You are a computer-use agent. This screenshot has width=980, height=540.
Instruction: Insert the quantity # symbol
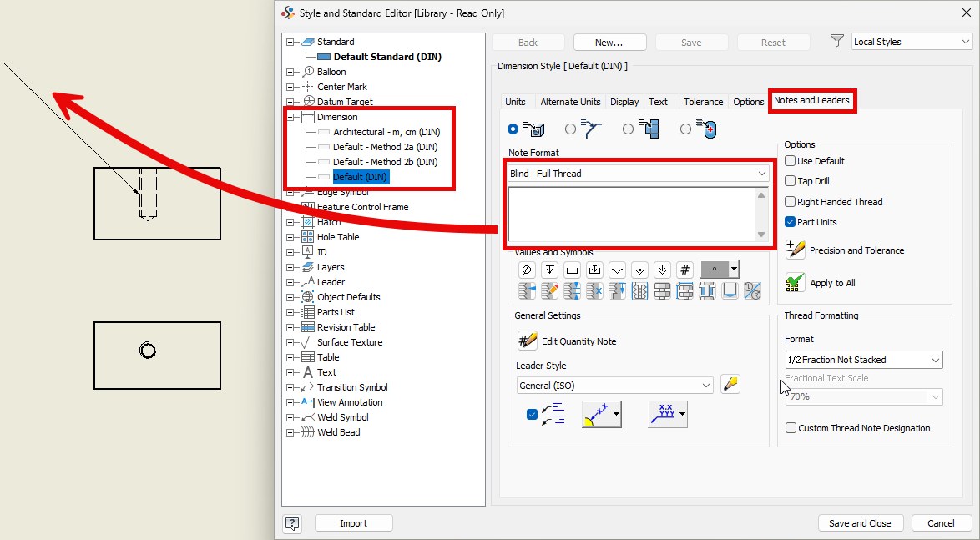pyautogui.click(x=684, y=269)
